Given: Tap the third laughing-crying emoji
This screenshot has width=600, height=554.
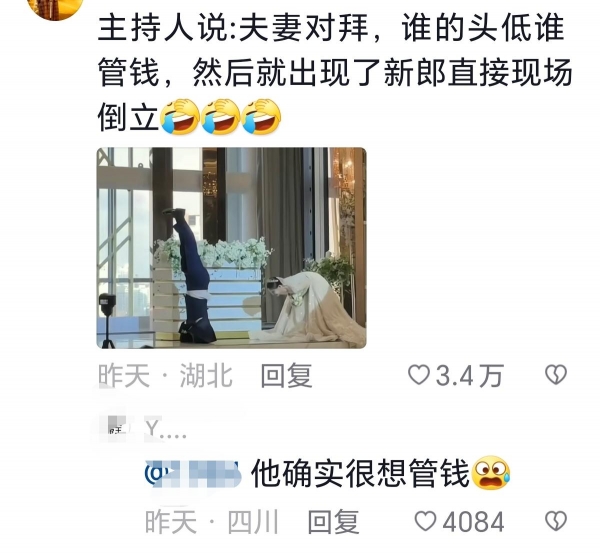Looking at the screenshot, I should pos(262,116).
